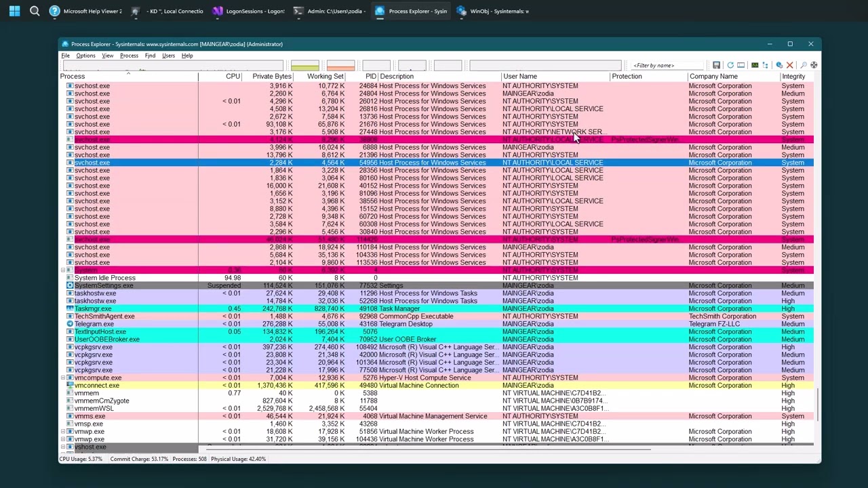Viewport: 868px width, 488px height.
Task: Click the Find Window's Process crosshair icon
Action: [814, 65]
